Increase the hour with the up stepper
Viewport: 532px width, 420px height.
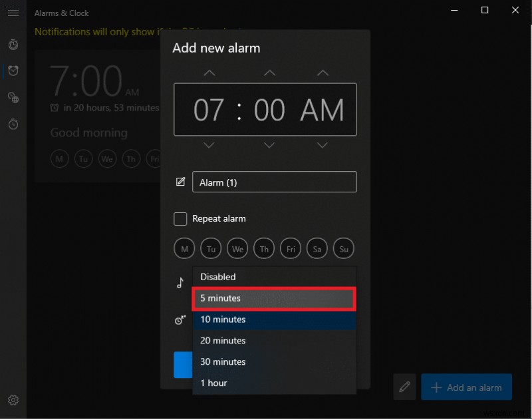209,73
